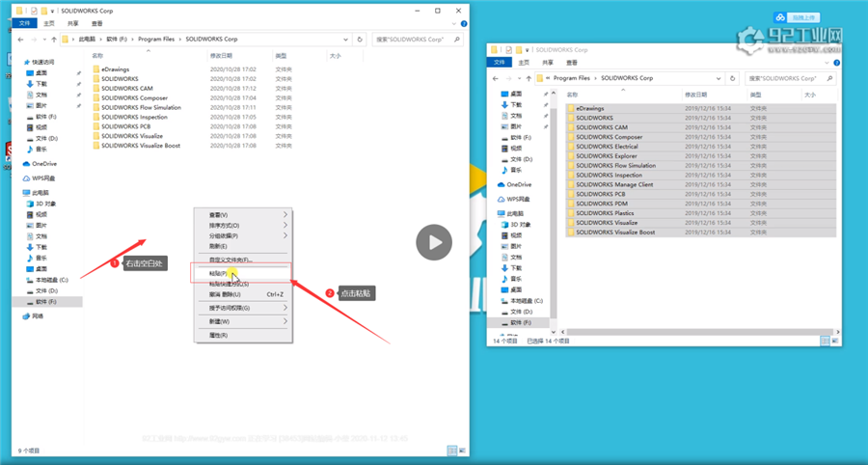This screenshot has height=465, width=868.
Task: Open the blue help icon in left window
Action: [464, 24]
